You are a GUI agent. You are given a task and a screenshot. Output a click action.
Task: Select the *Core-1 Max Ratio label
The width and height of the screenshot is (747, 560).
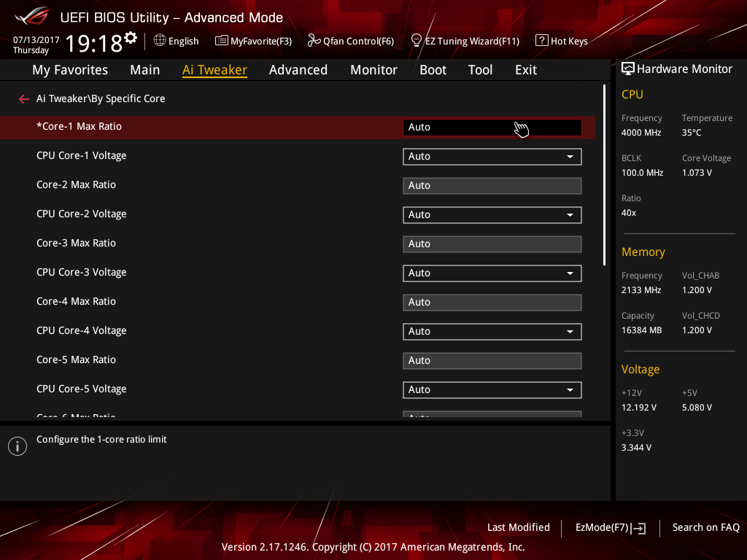(x=79, y=127)
